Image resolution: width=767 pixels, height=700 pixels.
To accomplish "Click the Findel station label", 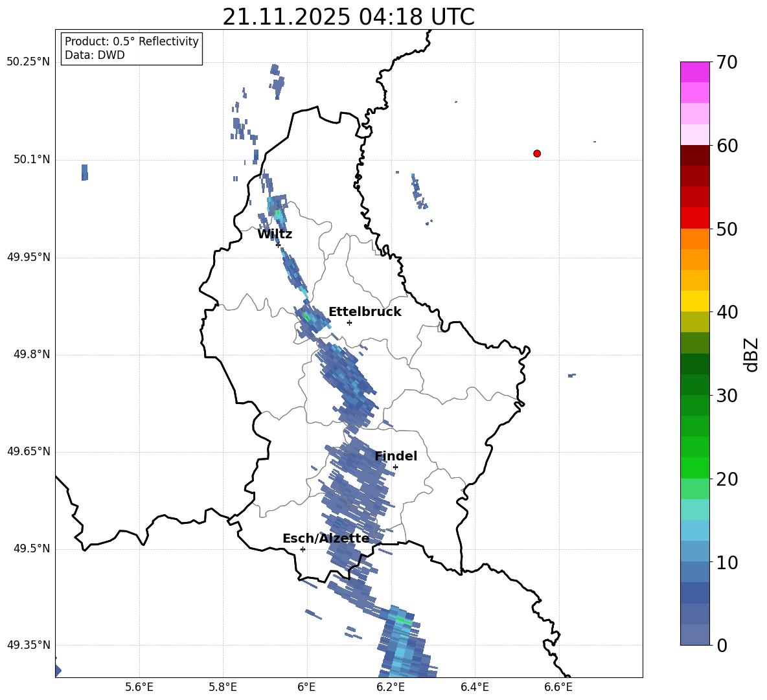I will [x=396, y=456].
